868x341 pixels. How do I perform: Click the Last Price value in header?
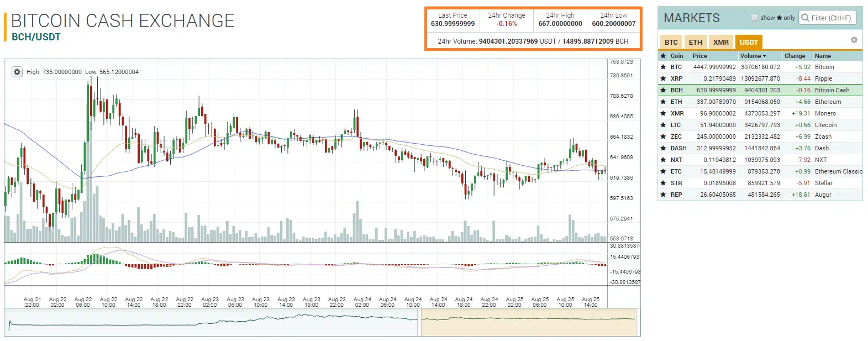click(x=453, y=24)
